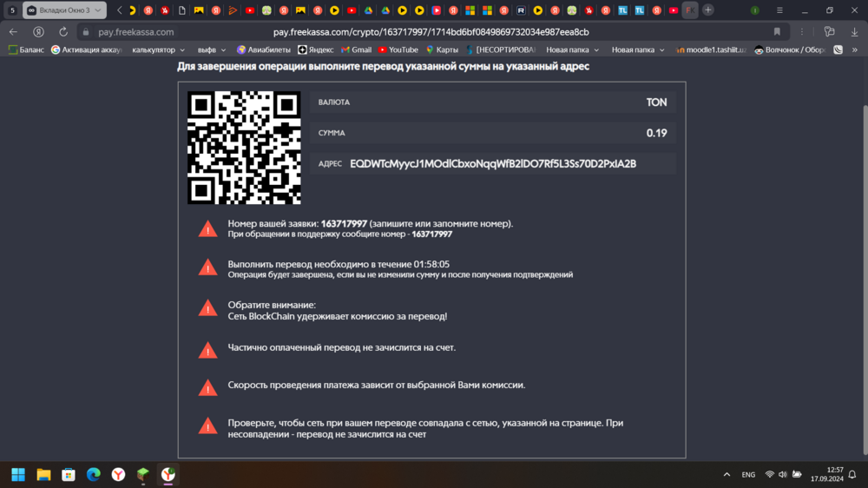Show hidden bookmarks with the » chevron
The height and width of the screenshot is (488, 868).
pos(855,49)
